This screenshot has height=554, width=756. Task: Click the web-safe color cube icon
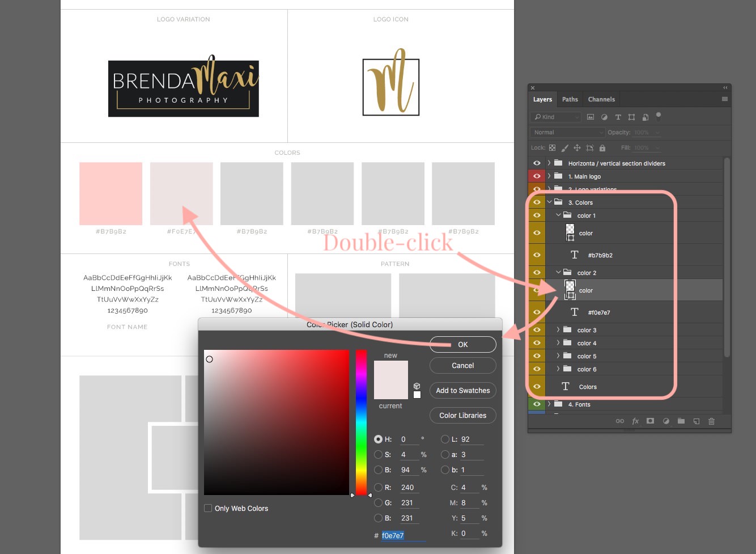(417, 386)
